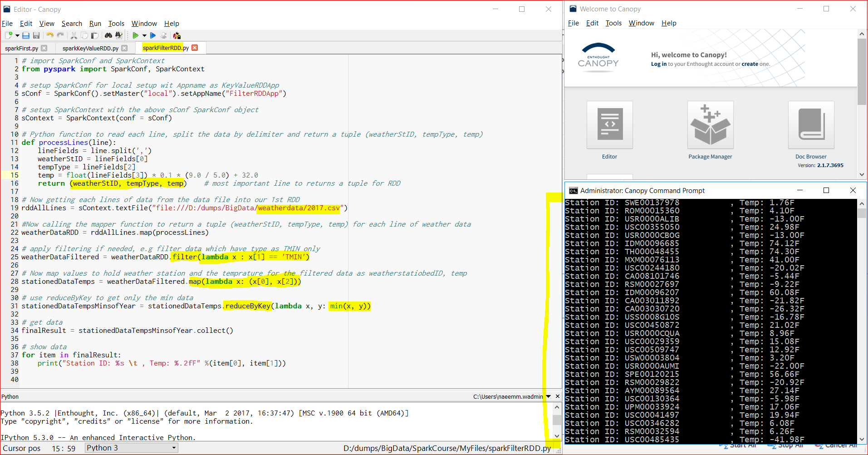Switch to the sparkFirst.py tab
This screenshot has height=455, width=868.
coord(21,48)
